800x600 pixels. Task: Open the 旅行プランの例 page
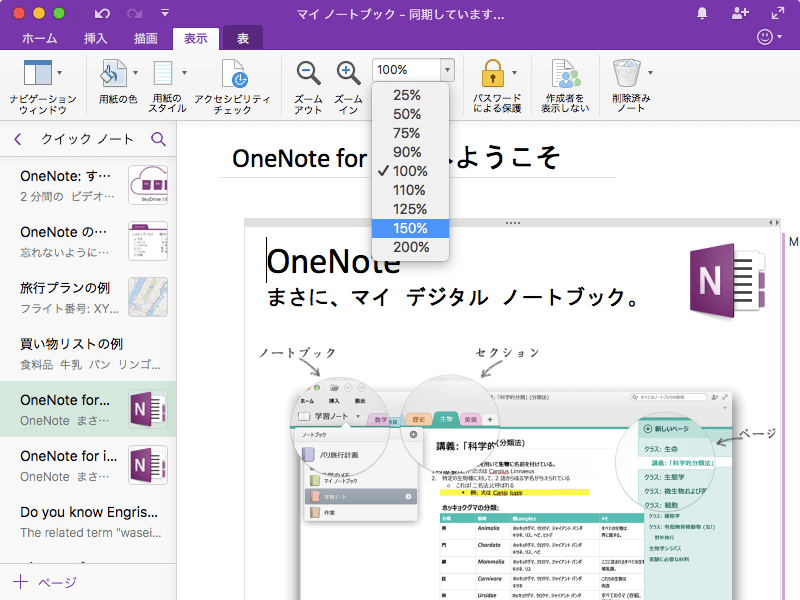tap(88, 297)
